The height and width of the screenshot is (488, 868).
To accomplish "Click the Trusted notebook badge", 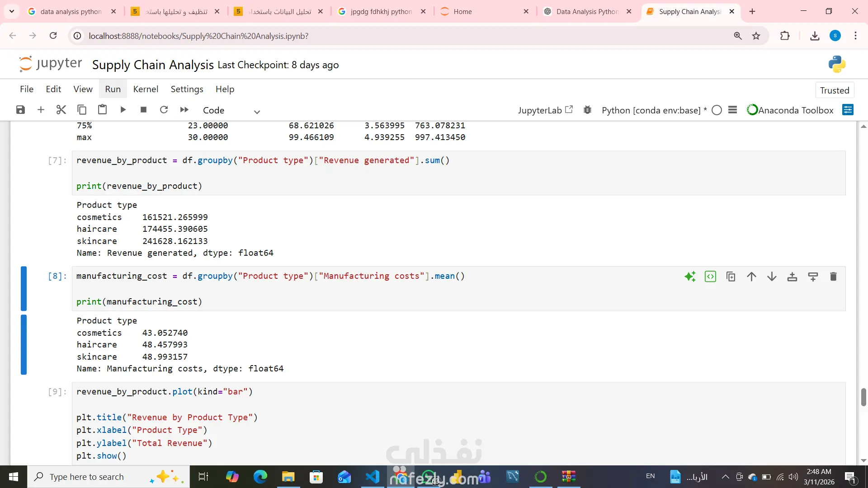I will coord(835,90).
